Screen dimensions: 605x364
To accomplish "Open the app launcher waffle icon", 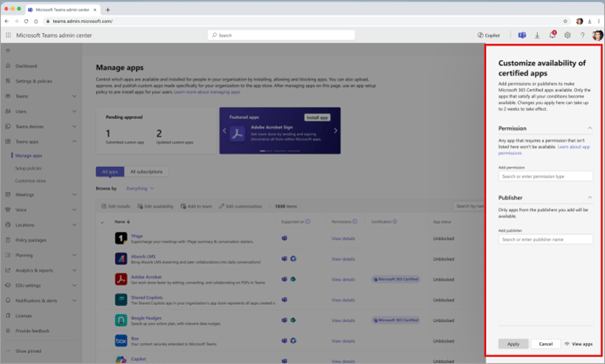I will pos(8,35).
